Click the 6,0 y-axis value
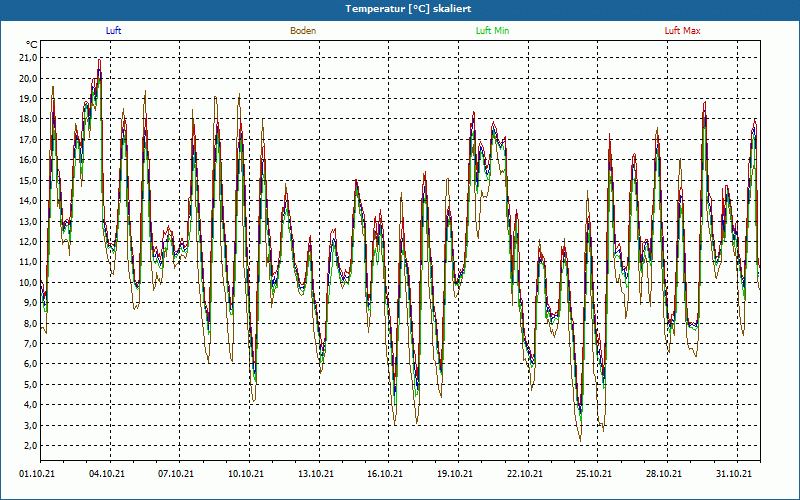This screenshot has width=800, height=500. point(31,364)
